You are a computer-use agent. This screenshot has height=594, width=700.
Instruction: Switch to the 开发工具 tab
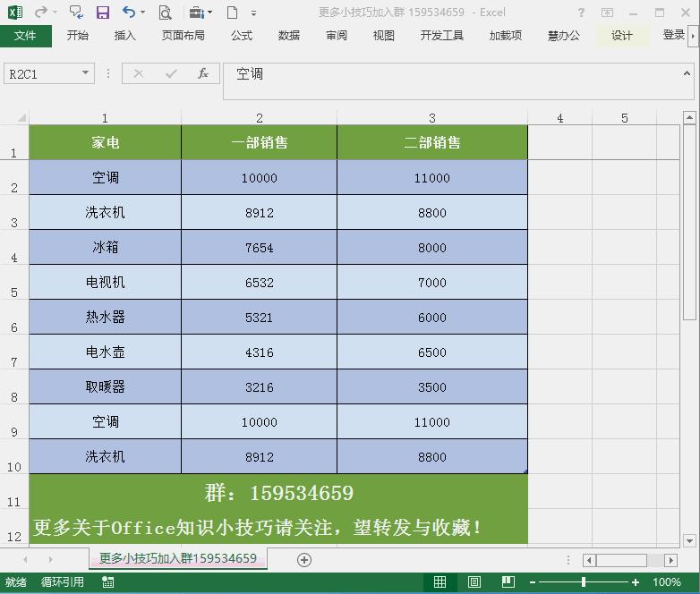coord(441,35)
